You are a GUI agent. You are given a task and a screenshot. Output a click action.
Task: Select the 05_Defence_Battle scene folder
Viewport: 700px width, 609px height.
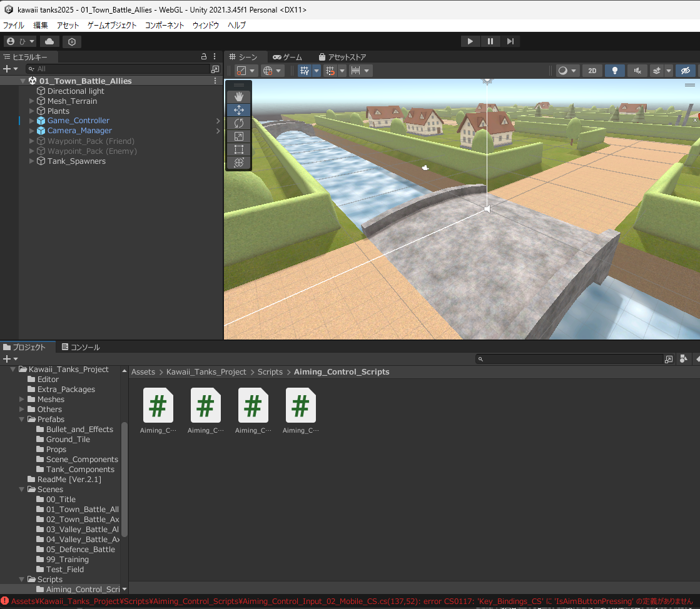point(80,550)
